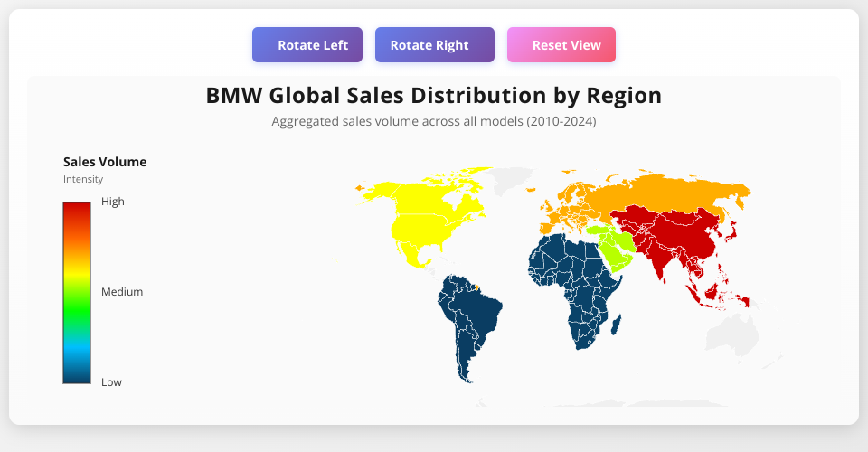Viewport: 868px width, 452px height.
Task: Click the dark blue bottom of legend
Action: point(77,377)
